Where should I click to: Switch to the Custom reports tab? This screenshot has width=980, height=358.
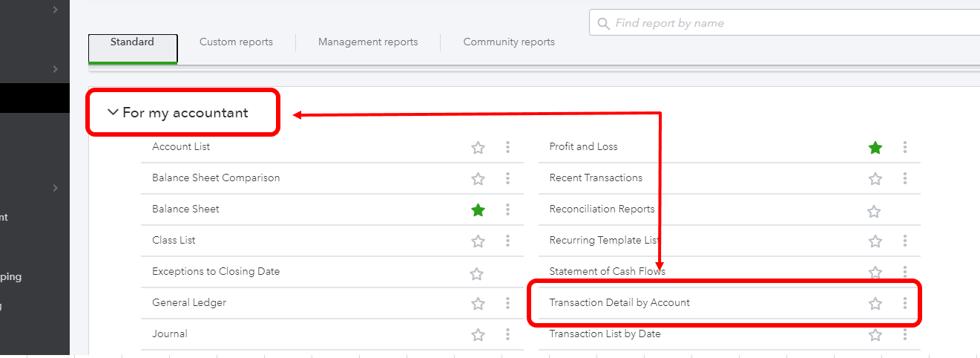pyautogui.click(x=236, y=42)
